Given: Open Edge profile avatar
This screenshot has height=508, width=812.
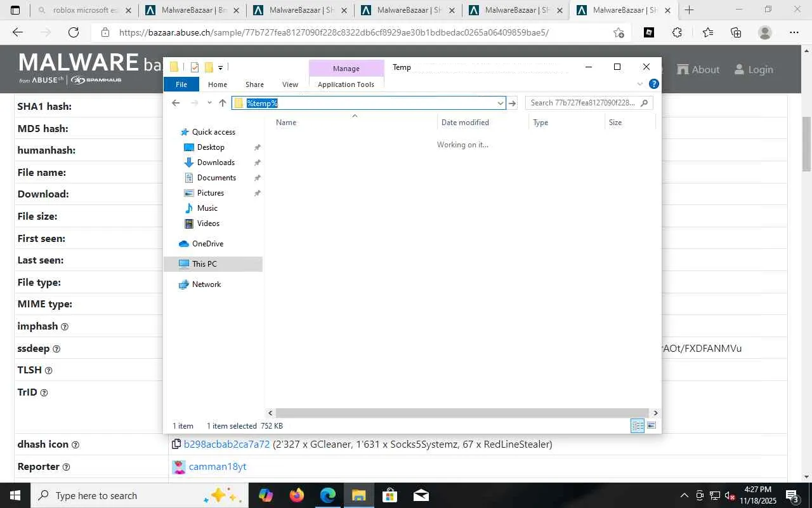Looking at the screenshot, I should (x=765, y=32).
